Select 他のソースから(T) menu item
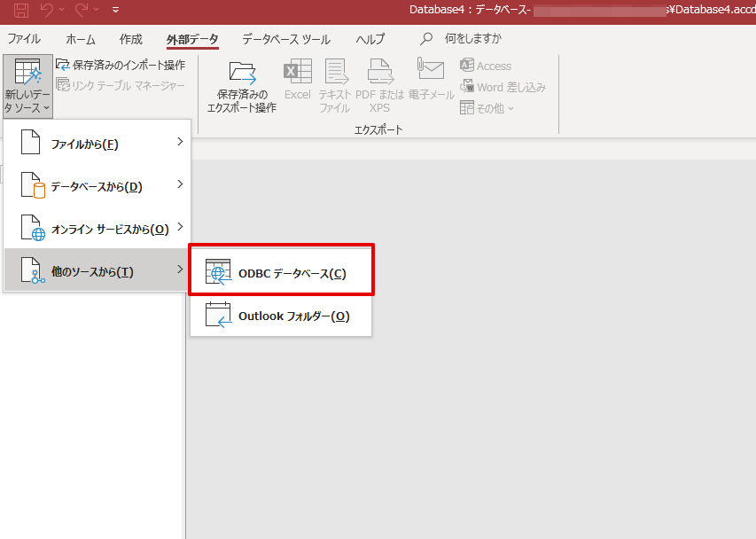Screen dimensions: 756x539 (x=97, y=271)
